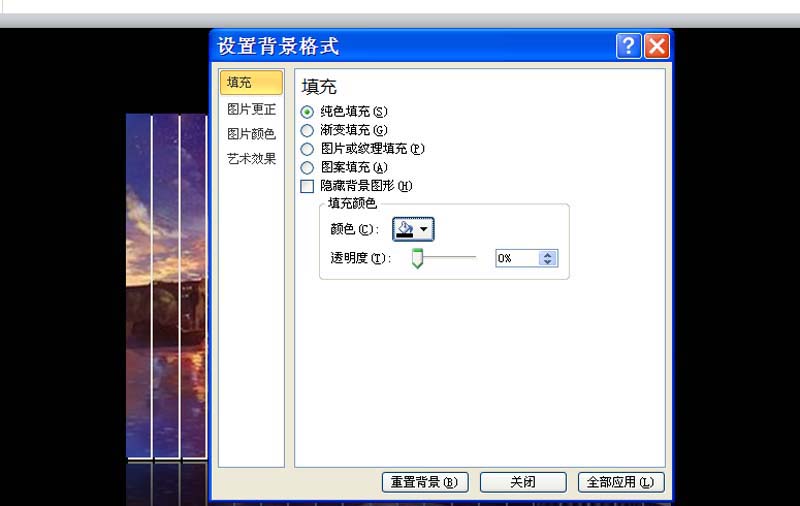Enable the 隐藏背景图形 checkbox
The image size is (800, 506).
[x=307, y=186]
